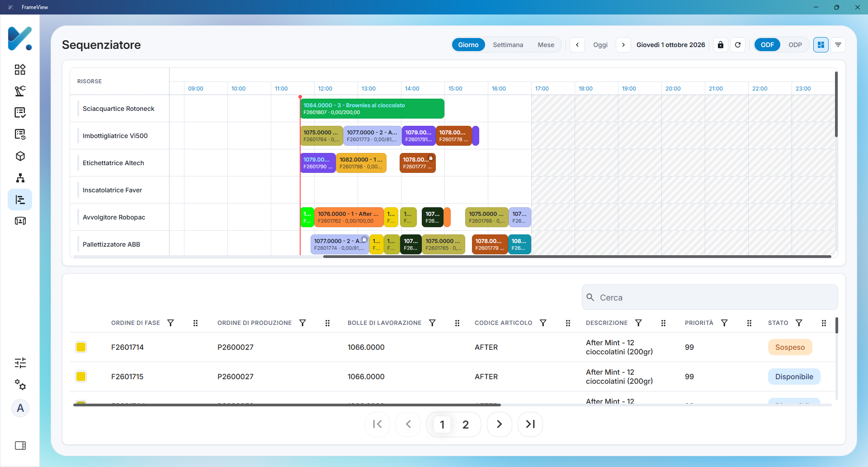Click the lock icon in toolbar
The width and height of the screenshot is (868, 467).
[x=721, y=45]
